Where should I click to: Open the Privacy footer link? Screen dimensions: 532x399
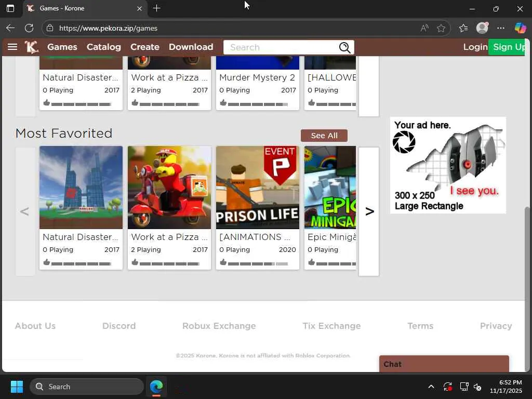[x=496, y=326]
